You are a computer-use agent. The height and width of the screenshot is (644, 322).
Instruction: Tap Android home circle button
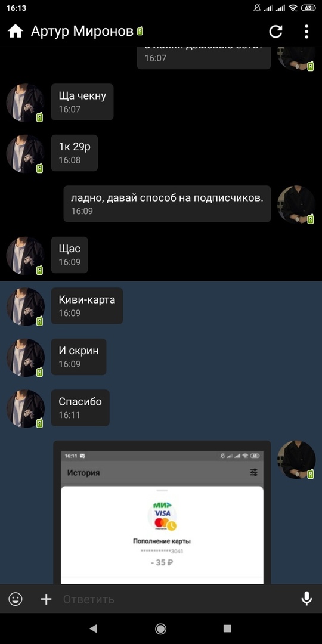pos(160,628)
